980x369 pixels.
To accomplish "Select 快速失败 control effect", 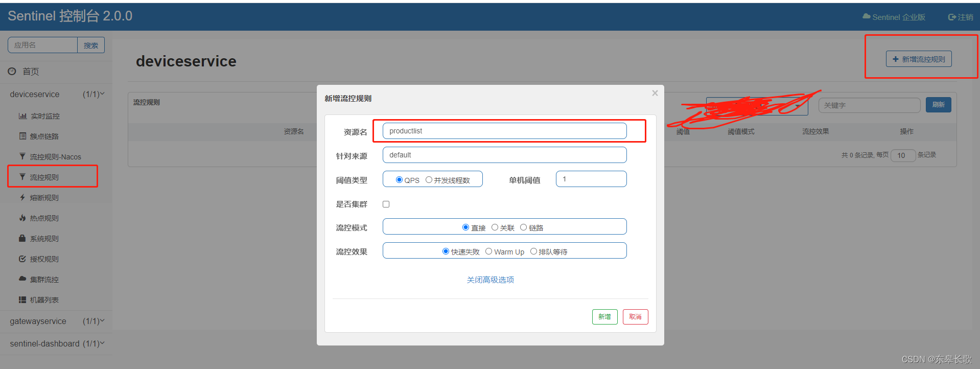I will point(446,251).
